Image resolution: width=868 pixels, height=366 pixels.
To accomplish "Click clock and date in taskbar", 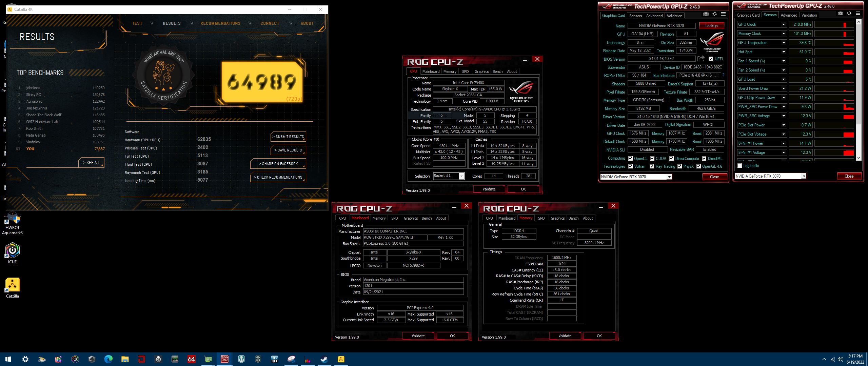I will click(x=855, y=359).
